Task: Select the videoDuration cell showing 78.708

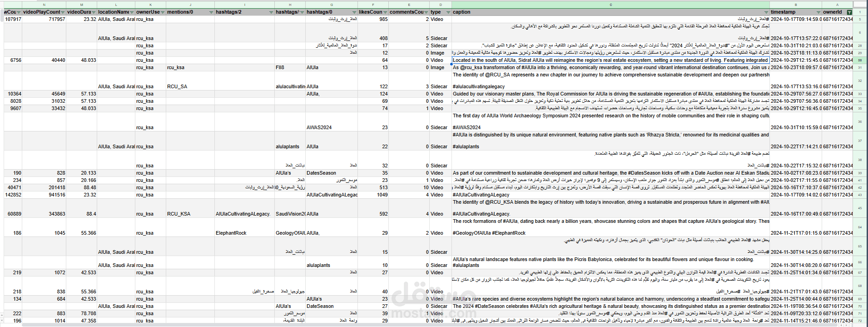Action: (x=81, y=313)
